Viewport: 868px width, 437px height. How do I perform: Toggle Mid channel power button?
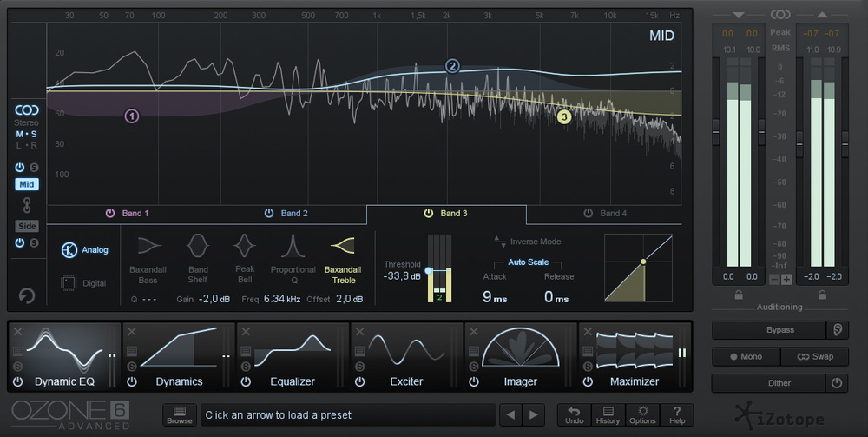point(20,168)
